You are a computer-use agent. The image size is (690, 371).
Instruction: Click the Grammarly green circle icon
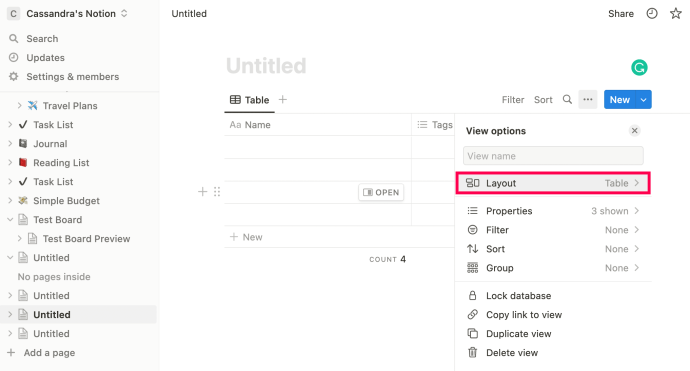coord(639,67)
